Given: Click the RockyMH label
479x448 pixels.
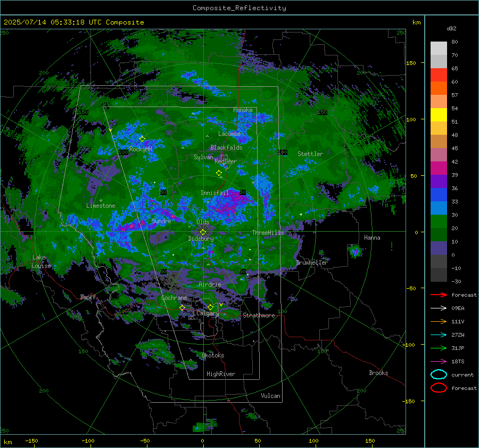Looking at the screenshot, I should pos(141,149).
